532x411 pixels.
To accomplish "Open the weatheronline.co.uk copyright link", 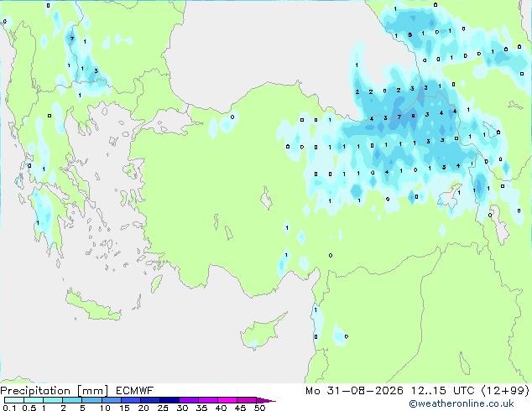I will pyautogui.click(x=462, y=403).
